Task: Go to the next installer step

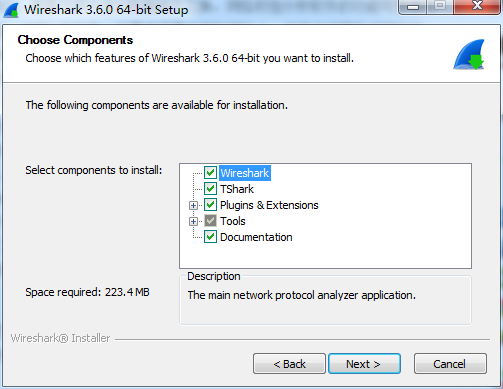Action: pos(364,364)
